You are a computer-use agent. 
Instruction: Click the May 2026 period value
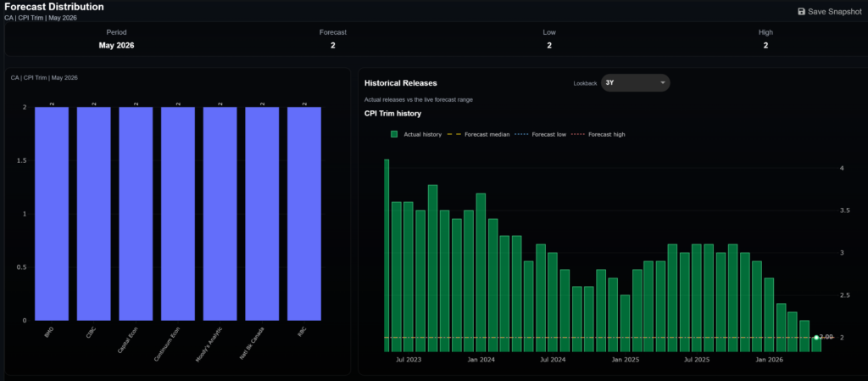pos(116,46)
